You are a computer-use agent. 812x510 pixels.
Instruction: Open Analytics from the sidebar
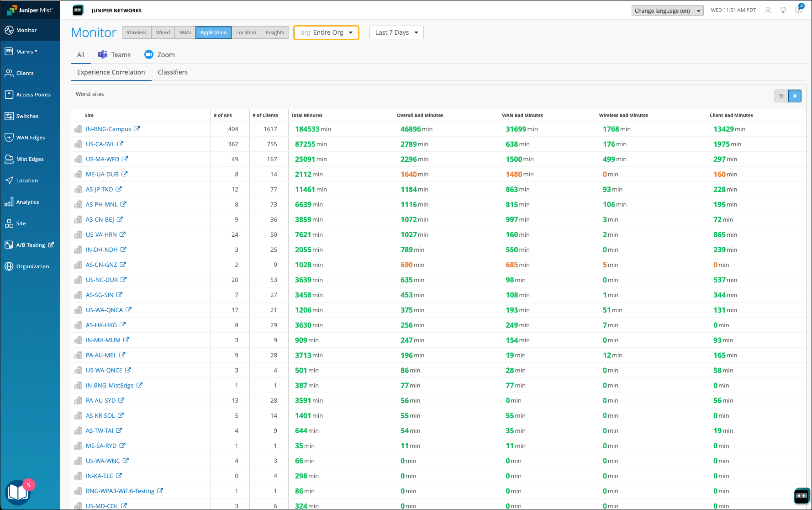(x=27, y=202)
